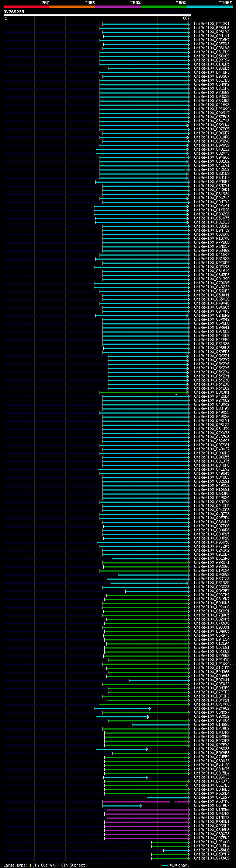This screenshot has width=236, height=868.
Task: Open hit UniRef100_P31924
Action: coord(212,194)
